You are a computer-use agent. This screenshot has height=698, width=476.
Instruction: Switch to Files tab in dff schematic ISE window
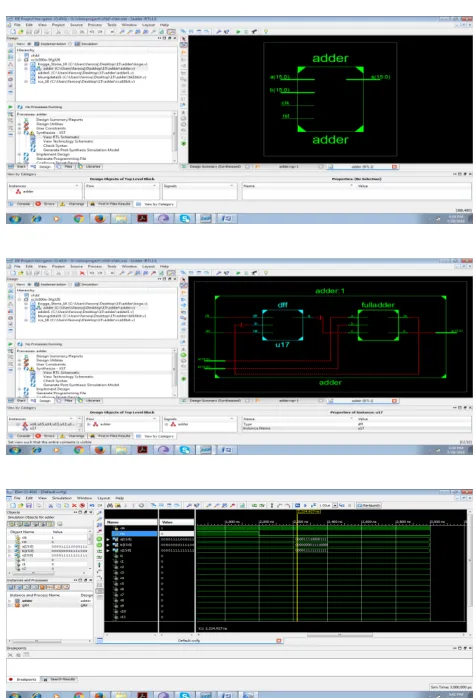(x=68, y=401)
